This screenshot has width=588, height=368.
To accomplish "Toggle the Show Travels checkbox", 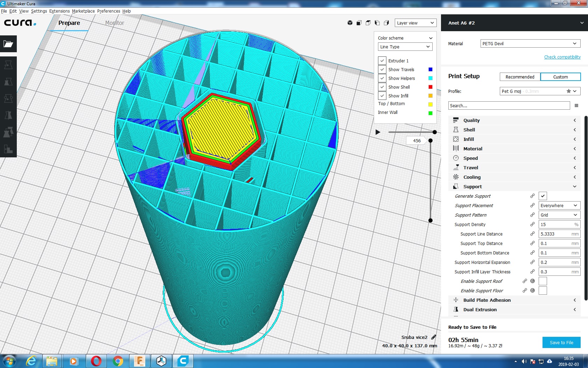I will click(382, 69).
